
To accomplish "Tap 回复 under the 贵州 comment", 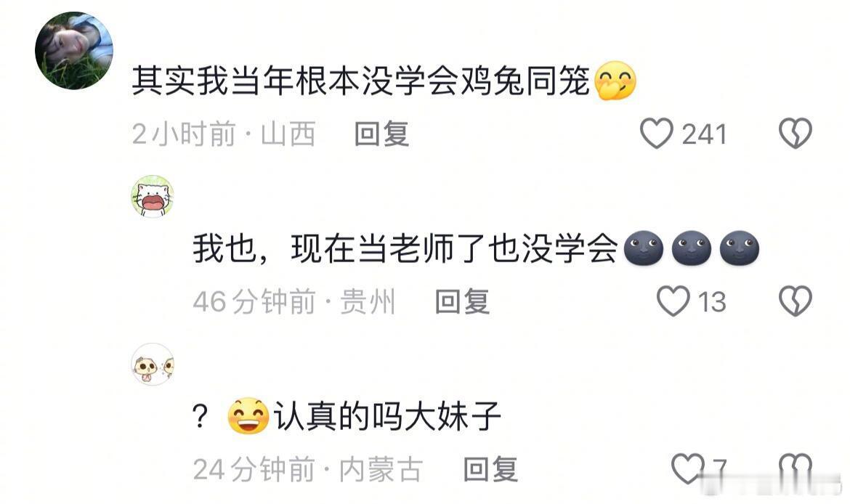I will 462,302.
